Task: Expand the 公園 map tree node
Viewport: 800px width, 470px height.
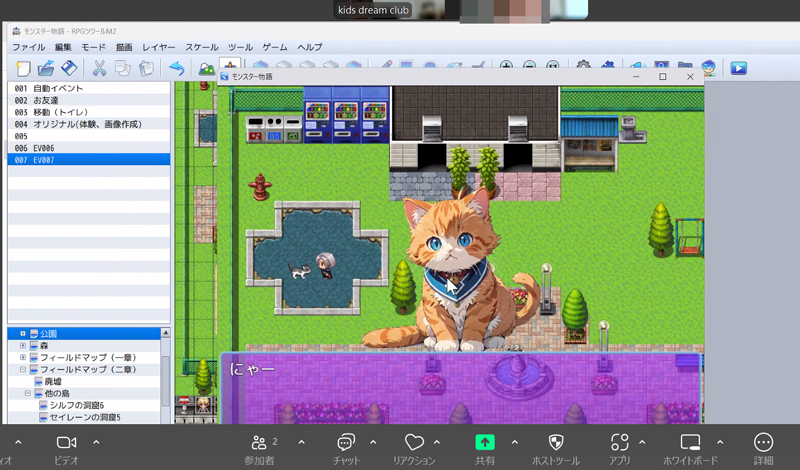Action: click(22, 333)
